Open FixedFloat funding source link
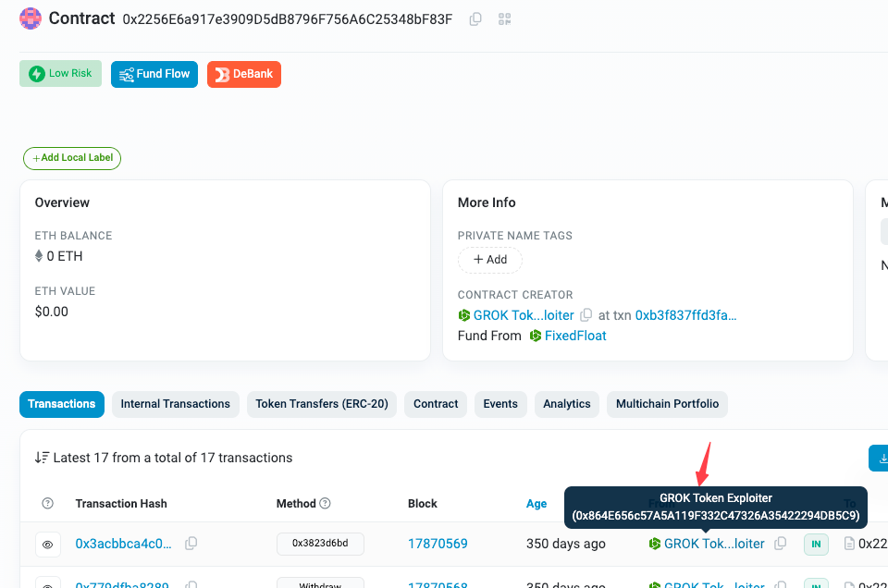The image size is (888, 588). (575, 336)
